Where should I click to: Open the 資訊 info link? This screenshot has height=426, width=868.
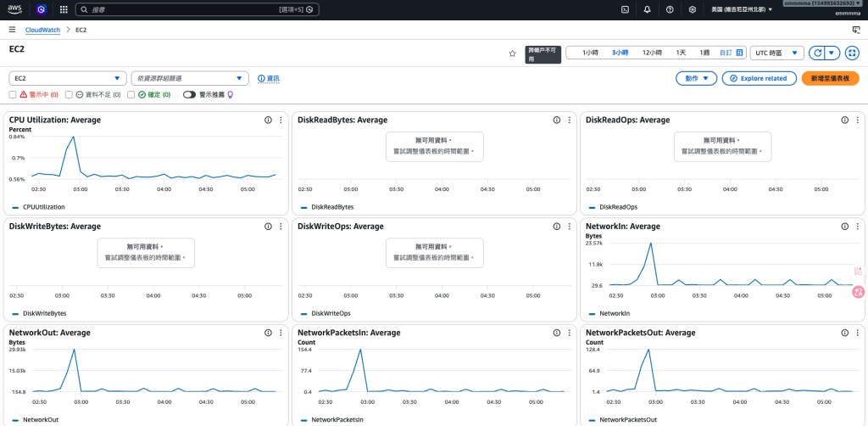coord(269,79)
